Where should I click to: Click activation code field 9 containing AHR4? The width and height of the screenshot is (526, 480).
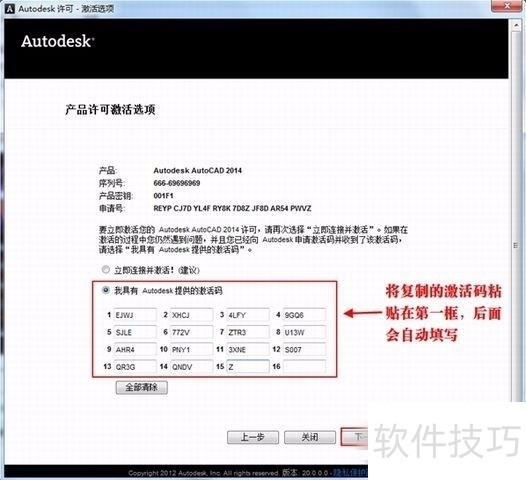[135, 349]
